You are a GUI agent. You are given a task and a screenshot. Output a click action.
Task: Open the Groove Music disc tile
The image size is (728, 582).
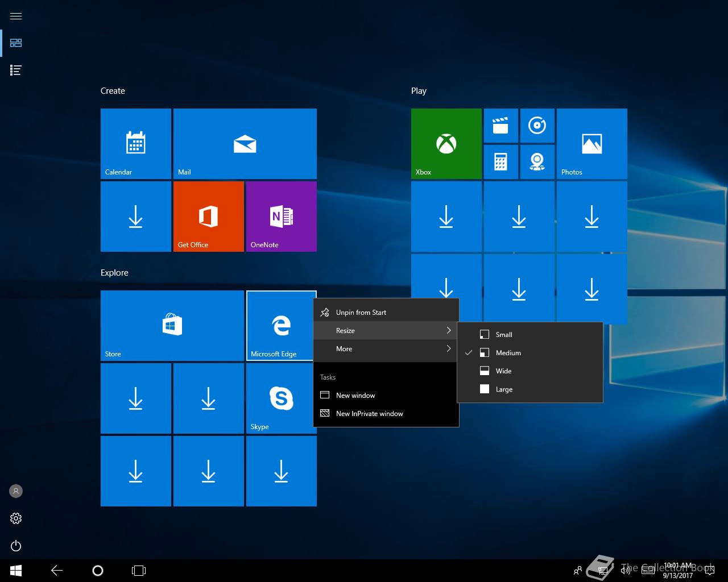(x=537, y=126)
